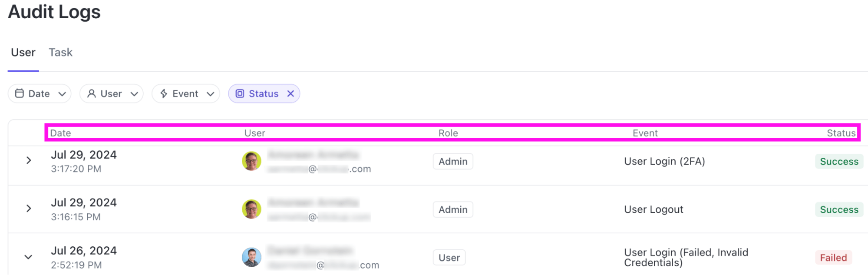
Task: Expand the first Jul 29 log entry
Action: (29, 160)
